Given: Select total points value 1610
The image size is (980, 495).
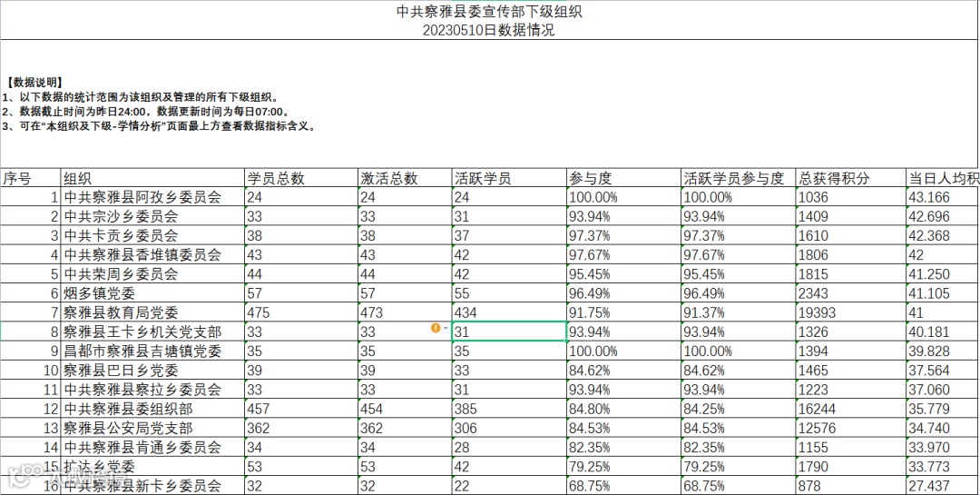Looking at the screenshot, I should [x=850, y=236].
